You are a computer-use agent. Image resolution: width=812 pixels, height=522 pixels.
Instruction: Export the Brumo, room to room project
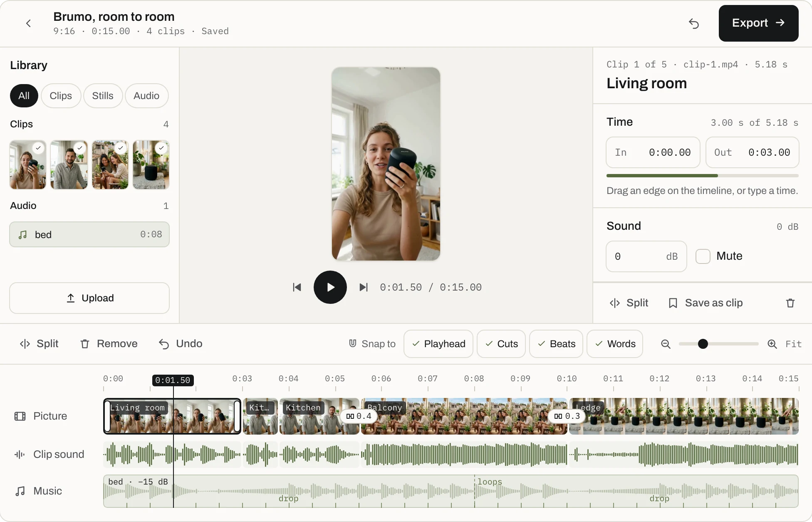[x=758, y=23]
